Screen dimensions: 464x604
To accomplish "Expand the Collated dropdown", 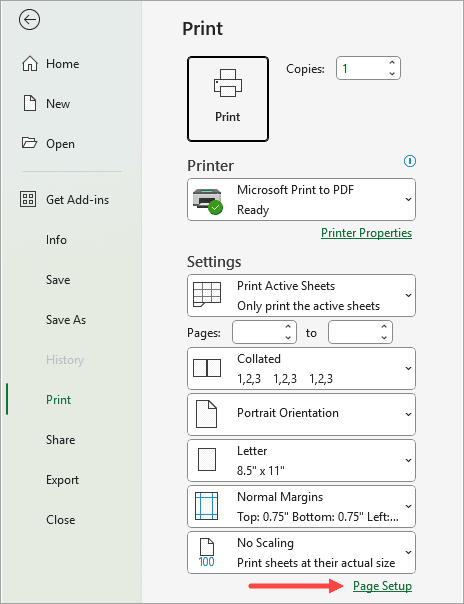I will click(302, 369).
